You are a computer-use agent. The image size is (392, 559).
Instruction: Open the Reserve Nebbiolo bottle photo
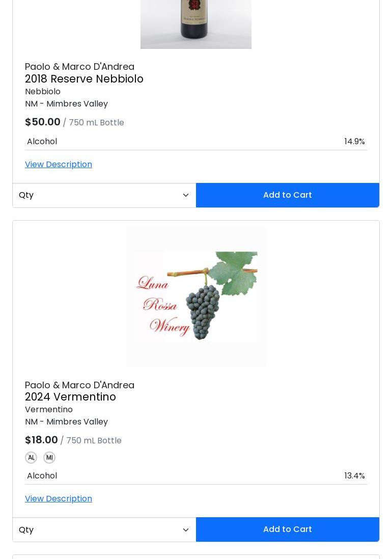(x=196, y=24)
